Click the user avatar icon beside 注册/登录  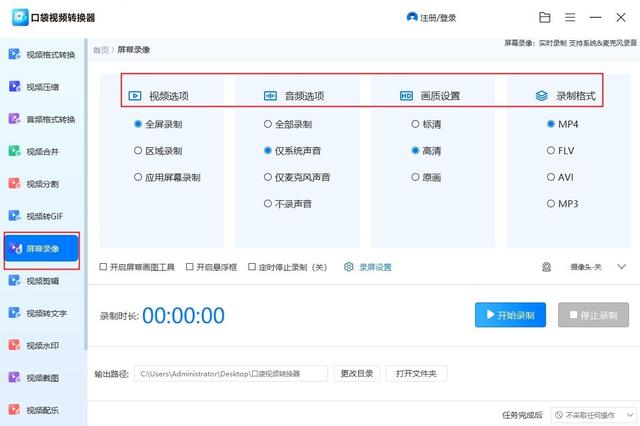coord(412,17)
